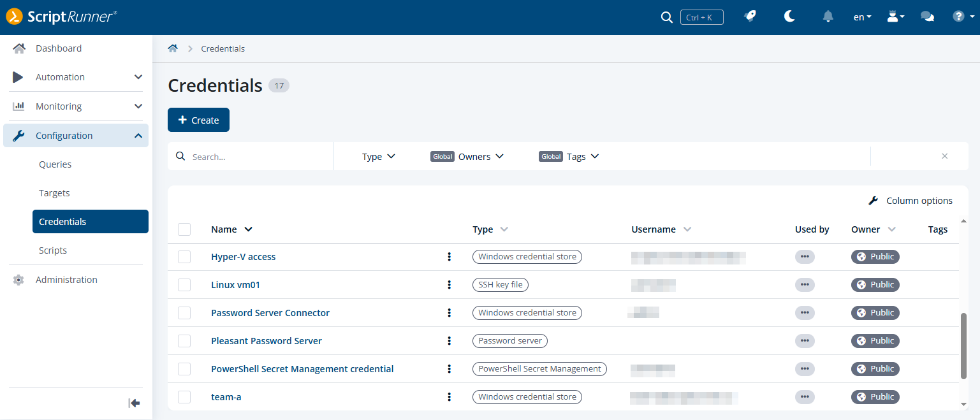Image resolution: width=980 pixels, height=420 pixels.
Task: Tick the select-all checkbox in table header
Action: coord(184,229)
